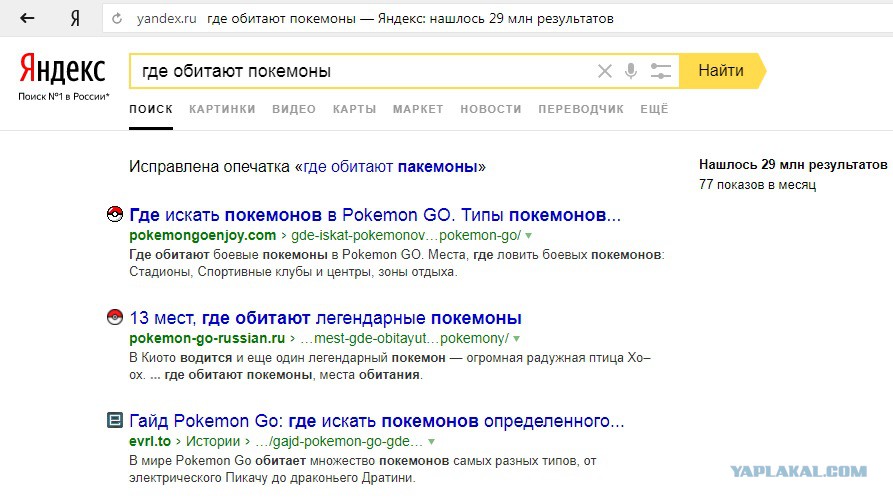This screenshot has height=501, width=893.
Task: Reload the page with the refresh icon
Action: [x=117, y=19]
